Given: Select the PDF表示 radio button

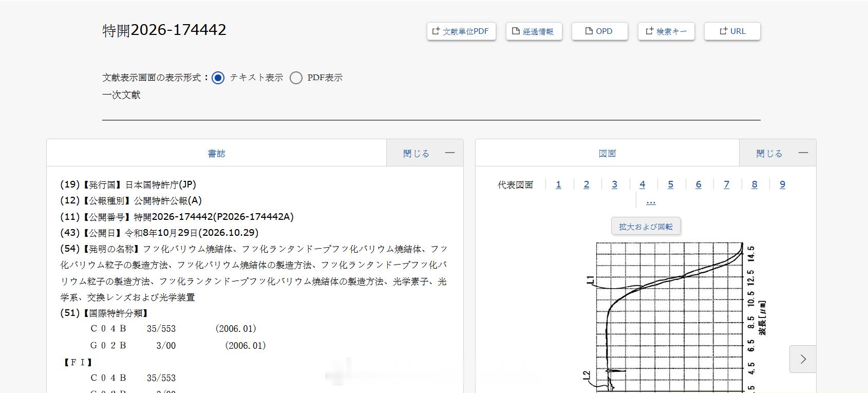Looking at the screenshot, I should pos(296,78).
